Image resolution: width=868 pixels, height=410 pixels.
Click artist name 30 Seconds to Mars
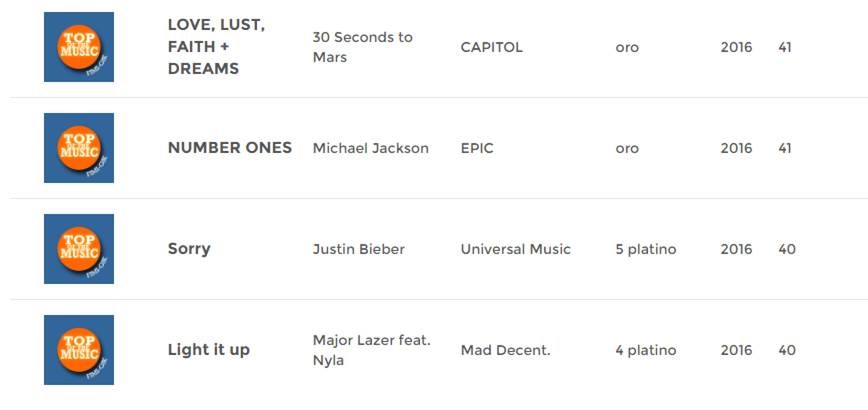point(363,47)
